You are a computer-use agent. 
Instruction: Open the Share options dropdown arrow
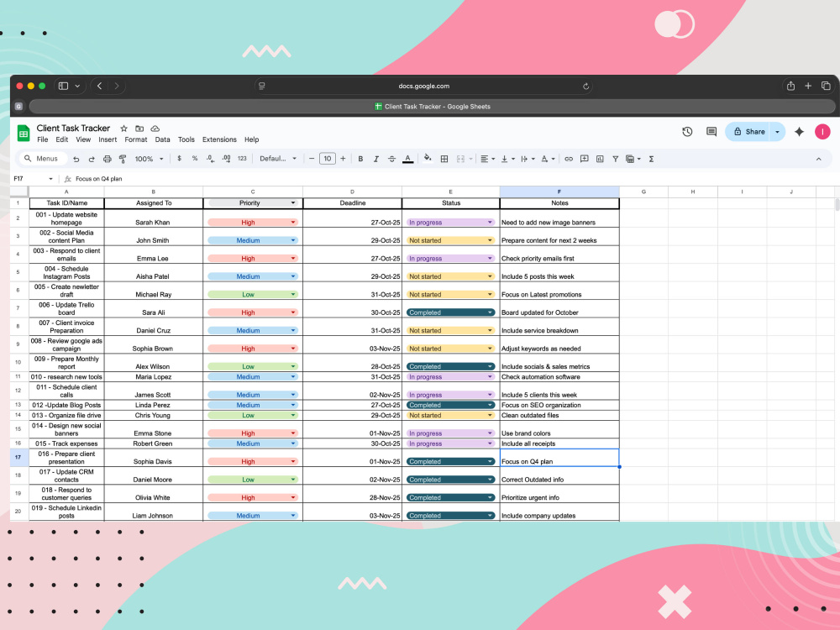pos(777,132)
